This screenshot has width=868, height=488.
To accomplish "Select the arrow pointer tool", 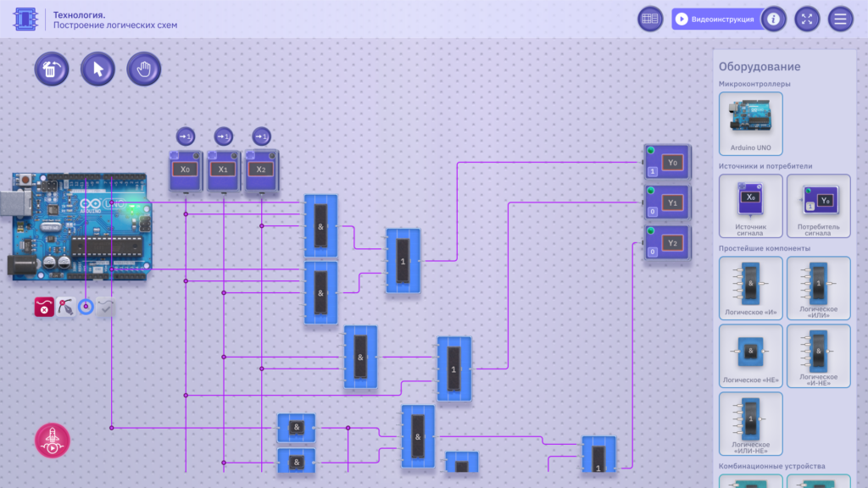I will pyautogui.click(x=97, y=69).
